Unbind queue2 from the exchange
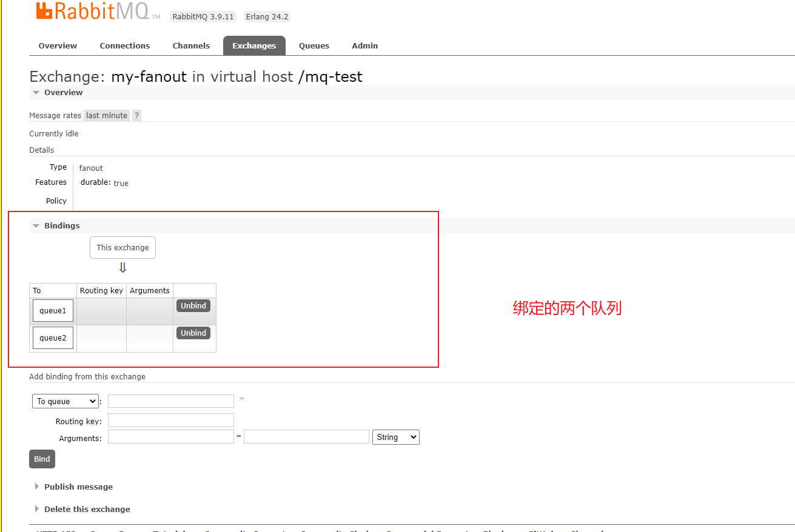 193,333
